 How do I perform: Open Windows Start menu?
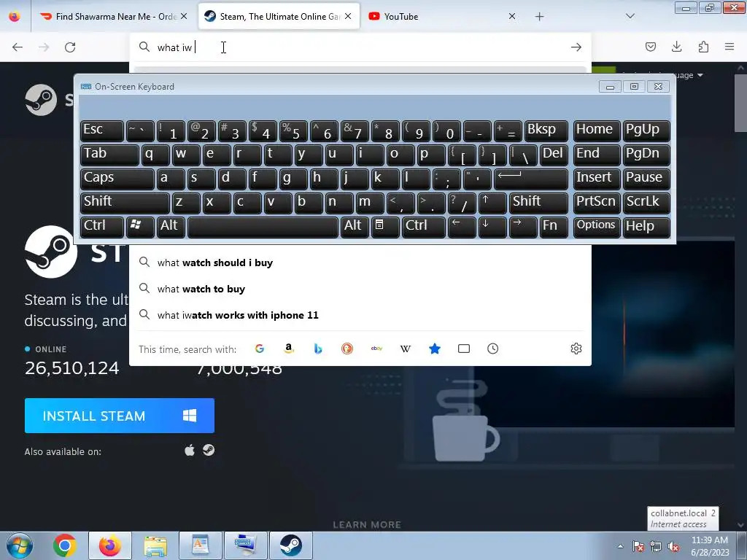pyautogui.click(x=20, y=545)
